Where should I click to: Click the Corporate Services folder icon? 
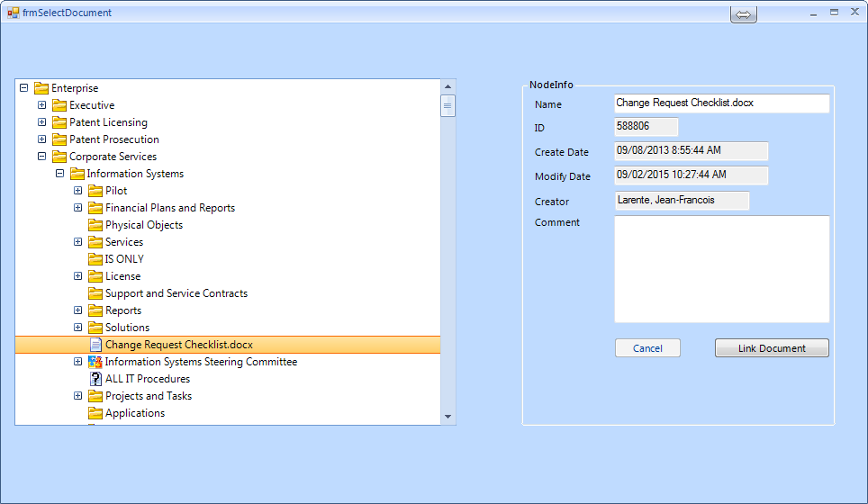(59, 157)
